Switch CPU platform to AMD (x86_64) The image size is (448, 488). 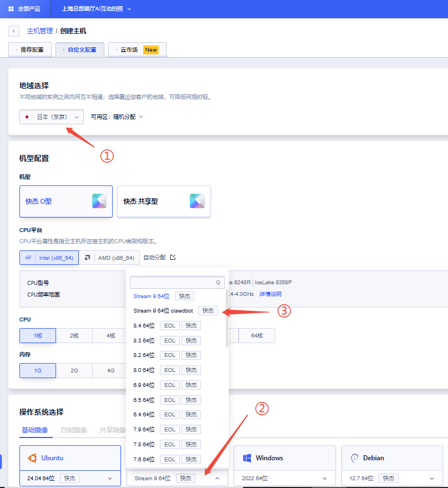click(x=117, y=257)
